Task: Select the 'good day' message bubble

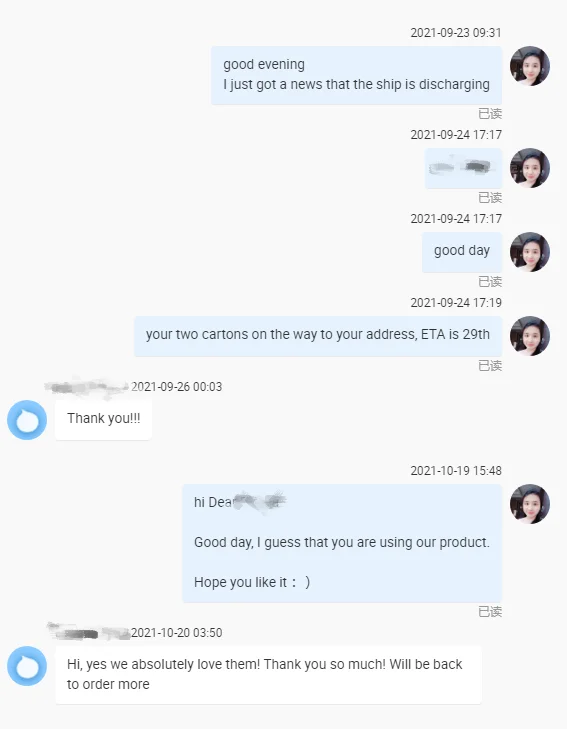Action: tap(462, 252)
